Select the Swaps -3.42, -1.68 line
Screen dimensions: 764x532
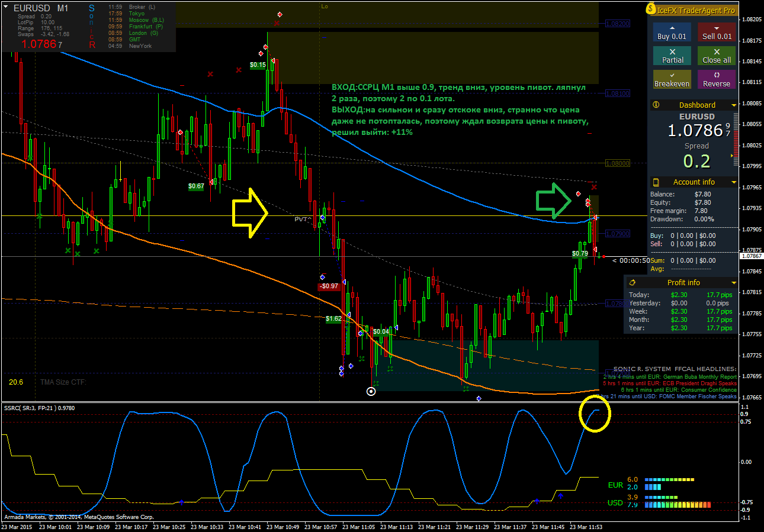(43, 34)
